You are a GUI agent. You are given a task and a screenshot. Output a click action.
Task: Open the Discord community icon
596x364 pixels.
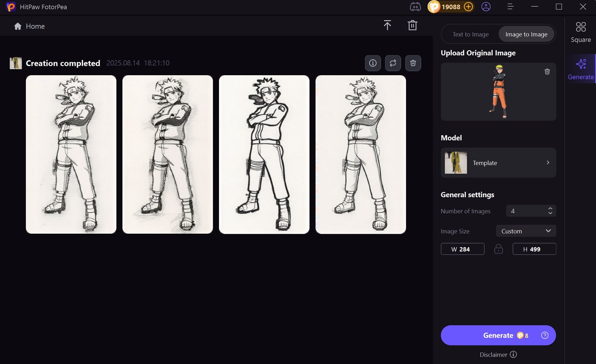[415, 7]
